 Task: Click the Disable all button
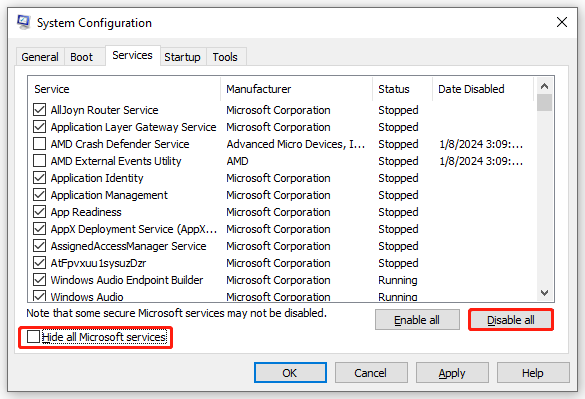click(511, 320)
